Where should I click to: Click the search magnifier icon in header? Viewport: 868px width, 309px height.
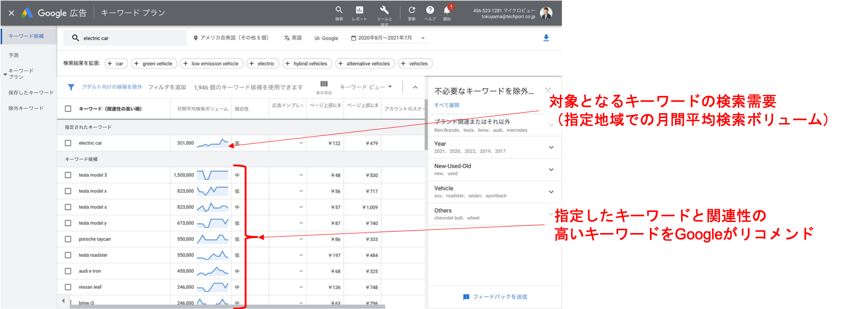339,10
